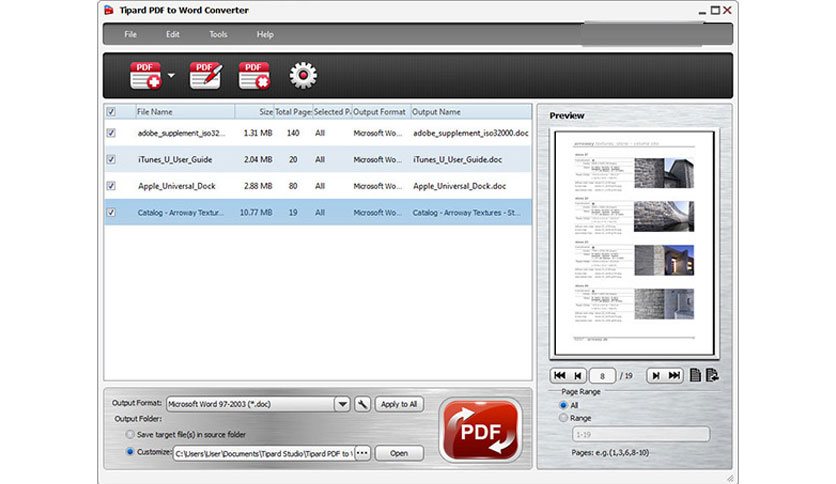Click the output format dropdown arrow
The width and height of the screenshot is (836, 484).
pos(342,404)
